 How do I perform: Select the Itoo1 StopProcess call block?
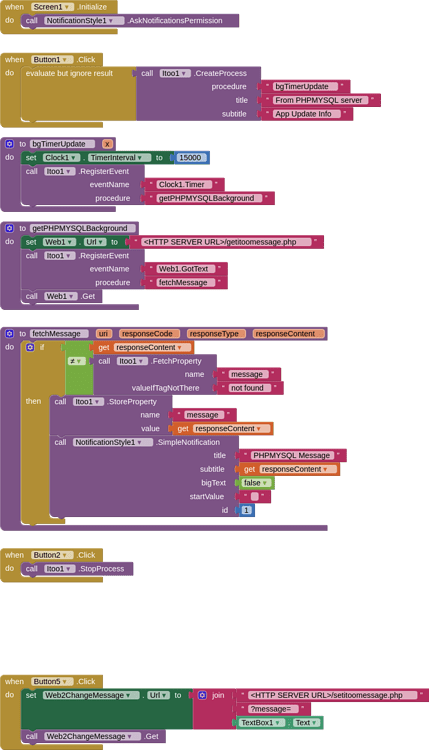[77, 569]
